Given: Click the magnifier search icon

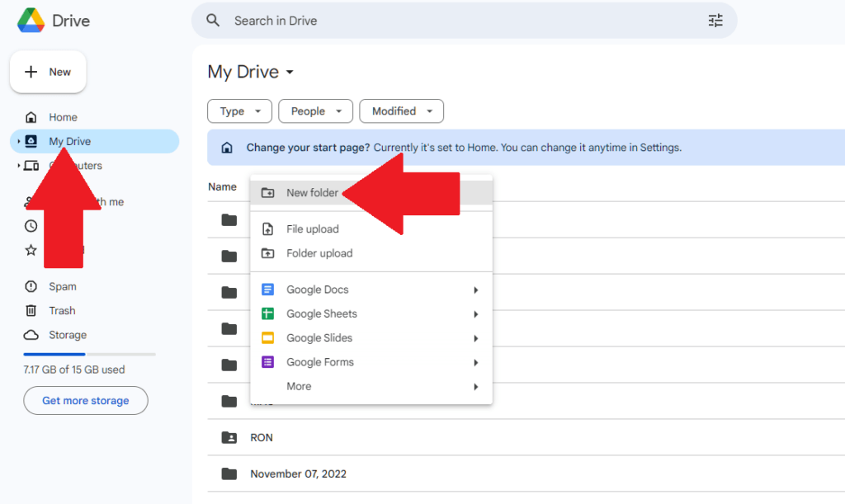Looking at the screenshot, I should click(213, 21).
